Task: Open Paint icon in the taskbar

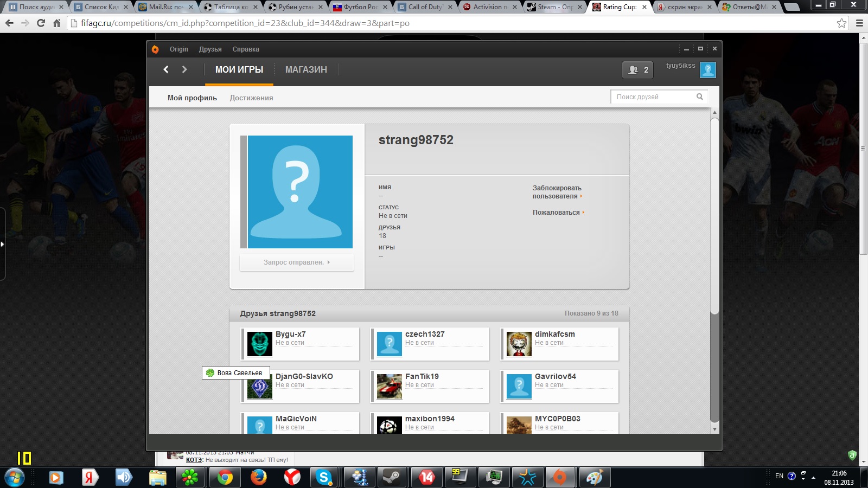Action: [594, 478]
